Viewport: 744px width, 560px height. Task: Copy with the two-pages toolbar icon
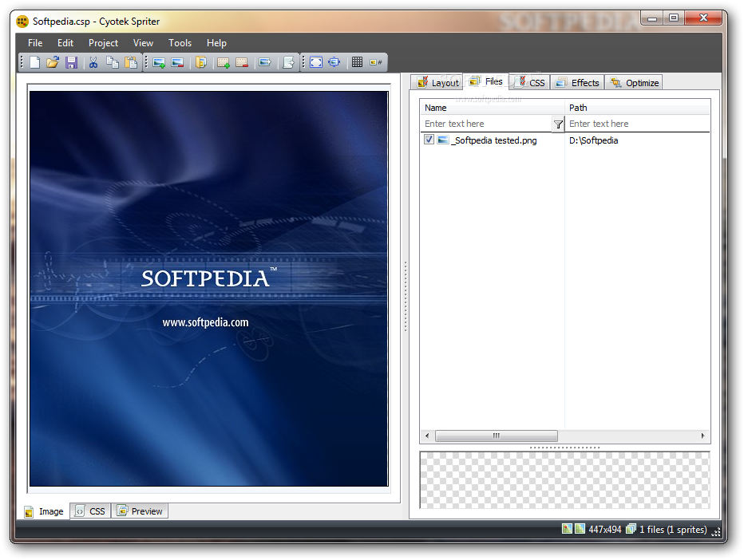pos(113,62)
